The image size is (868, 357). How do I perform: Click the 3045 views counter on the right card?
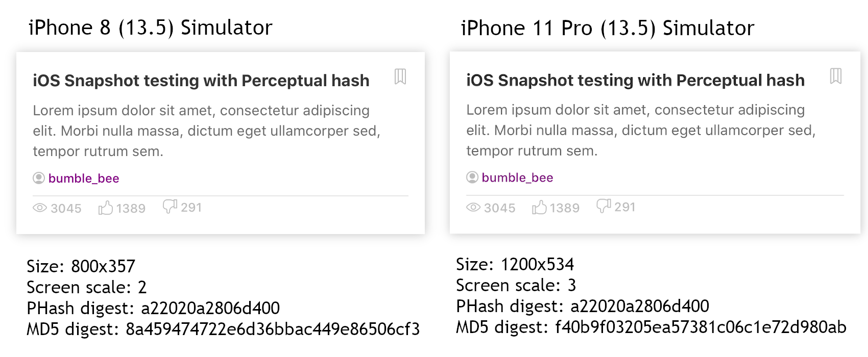[500, 208]
